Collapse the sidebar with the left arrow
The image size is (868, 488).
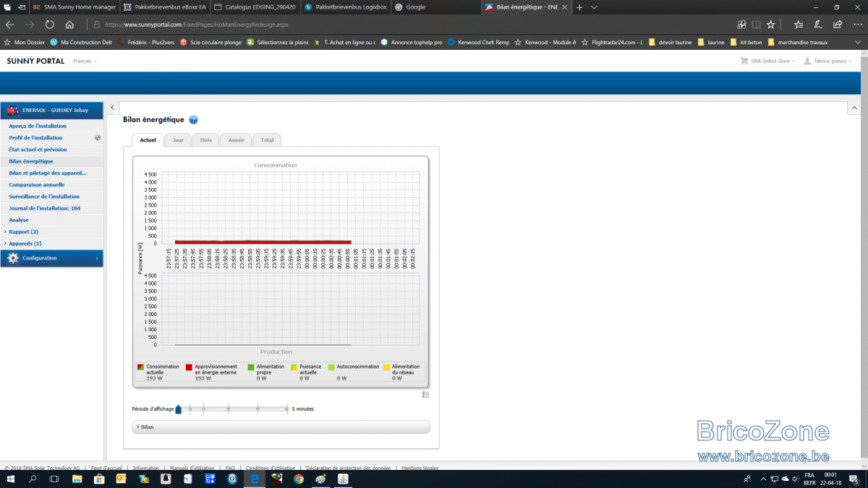pyautogui.click(x=112, y=108)
